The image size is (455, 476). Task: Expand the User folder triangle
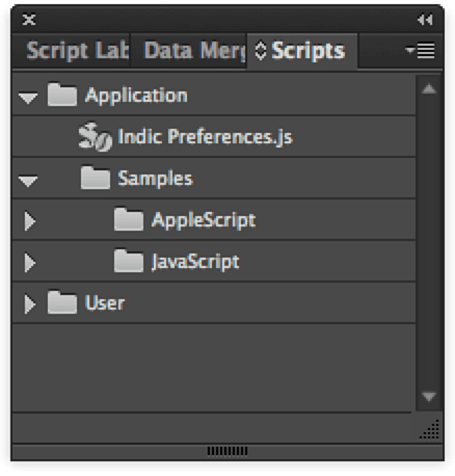[x=30, y=304]
